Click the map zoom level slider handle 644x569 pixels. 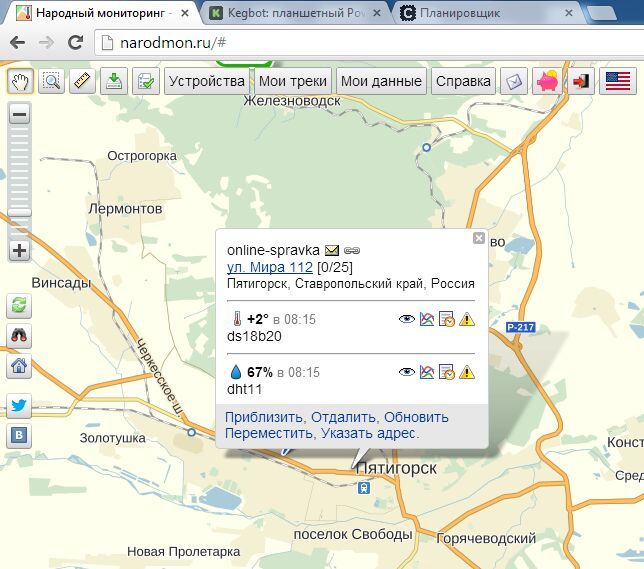[19, 212]
